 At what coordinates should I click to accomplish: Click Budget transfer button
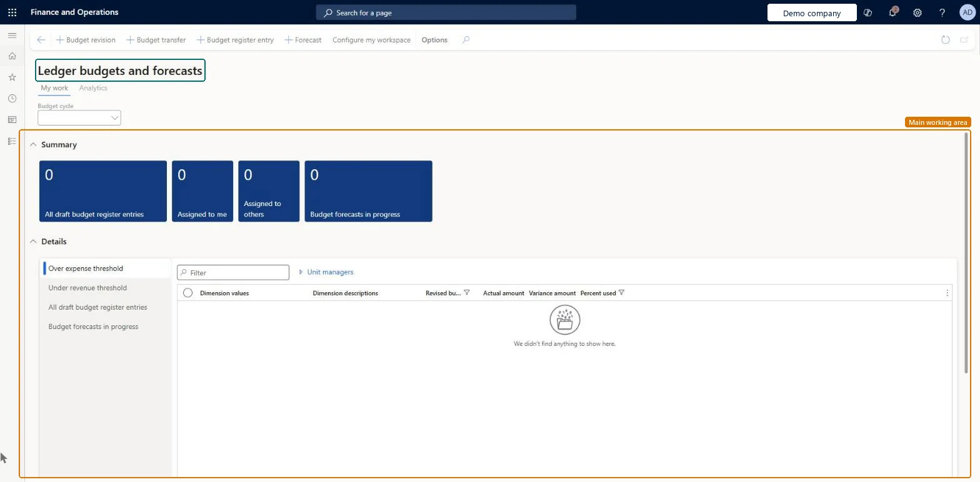(156, 40)
